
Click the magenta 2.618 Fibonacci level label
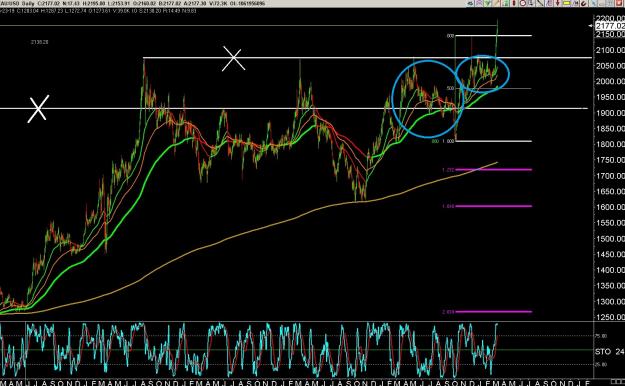tap(448, 312)
